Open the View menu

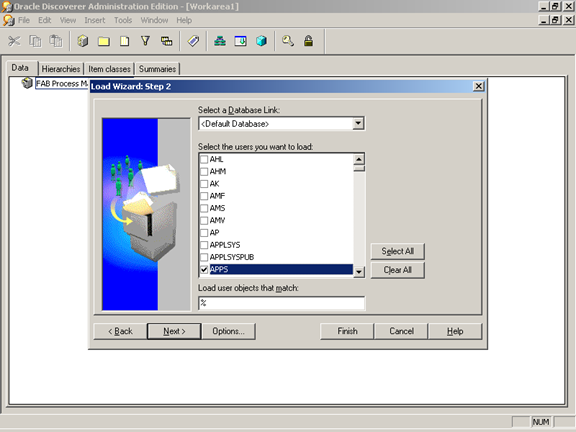[x=68, y=20]
